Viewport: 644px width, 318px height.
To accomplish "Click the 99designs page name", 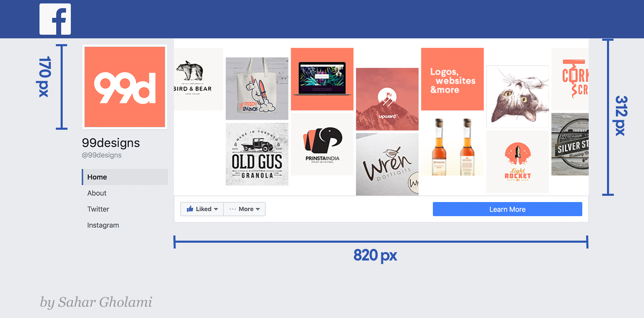I will click(111, 143).
